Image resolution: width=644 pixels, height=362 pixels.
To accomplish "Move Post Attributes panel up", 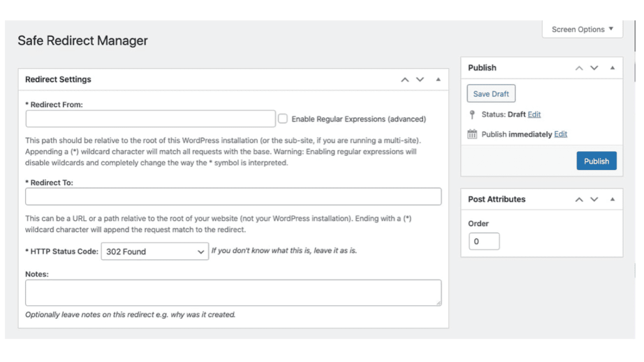I will tap(579, 199).
